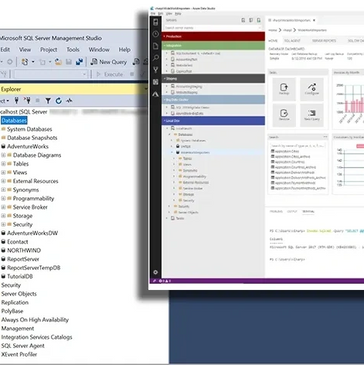Click the New Query toolbar button
Screen dimensions: 364x365
(109, 62)
